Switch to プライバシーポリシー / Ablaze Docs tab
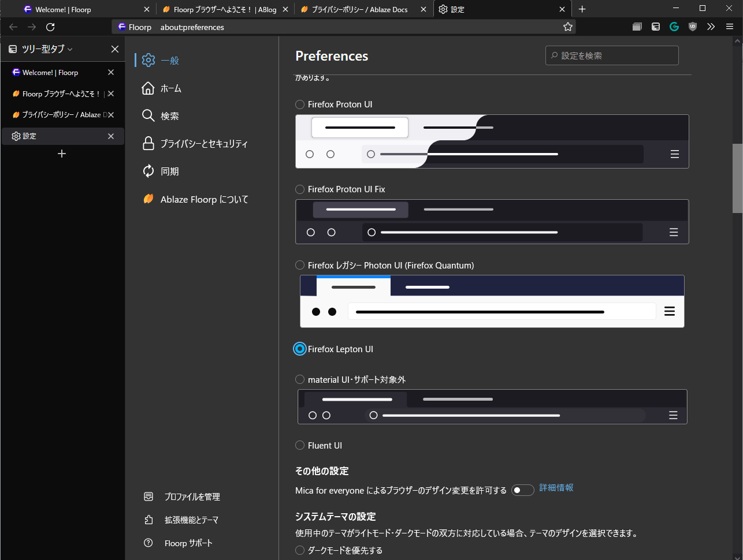The height and width of the screenshot is (560, 743). (363, 9)
